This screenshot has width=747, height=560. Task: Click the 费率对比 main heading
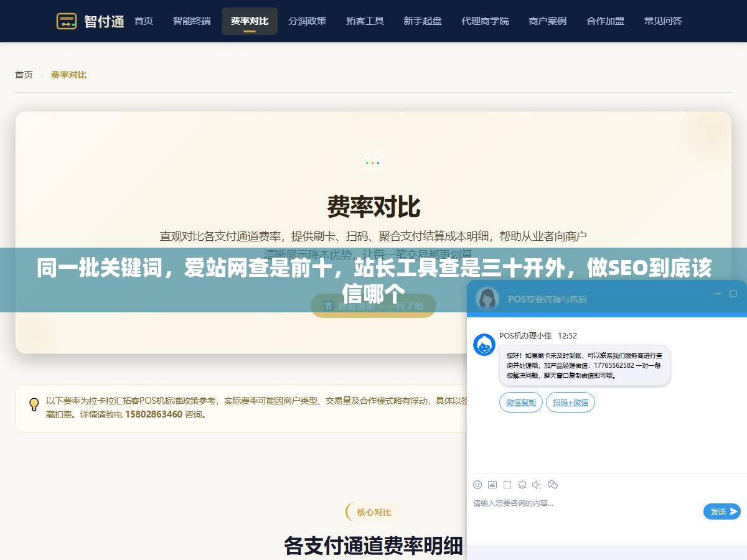click(374, 207)
